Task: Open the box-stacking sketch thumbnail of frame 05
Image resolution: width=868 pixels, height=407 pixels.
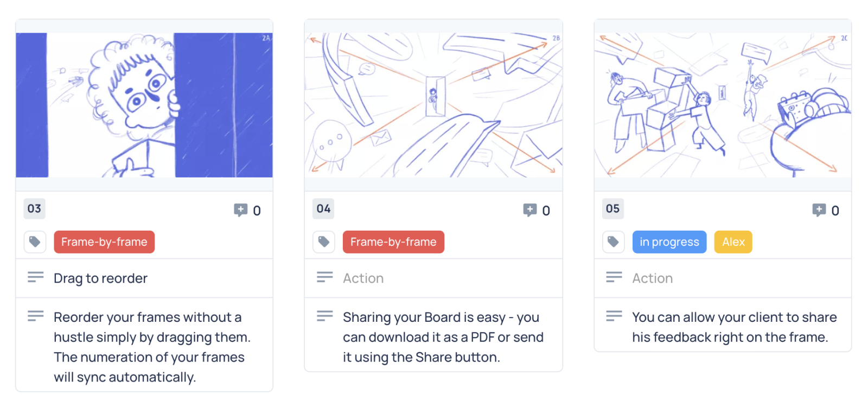Action: [x=723, y=105]
